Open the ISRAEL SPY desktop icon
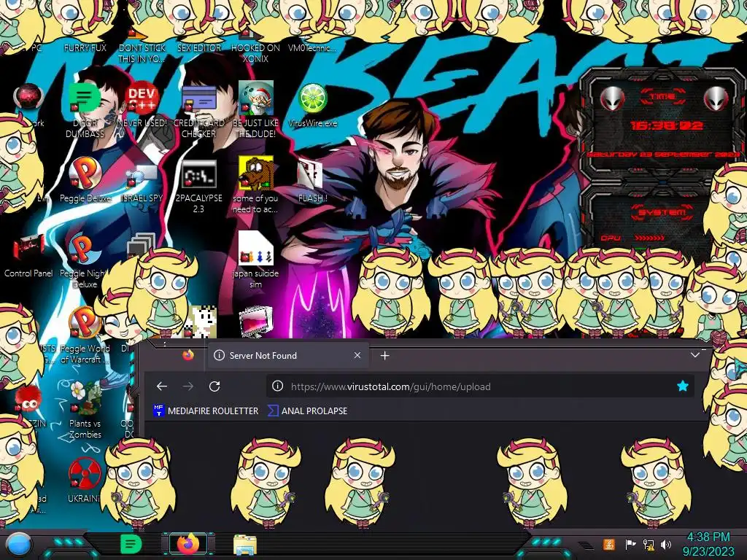 coord(142,176)
